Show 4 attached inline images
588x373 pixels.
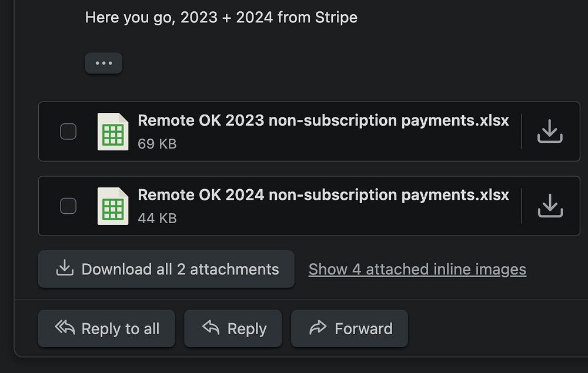(417, 269)
